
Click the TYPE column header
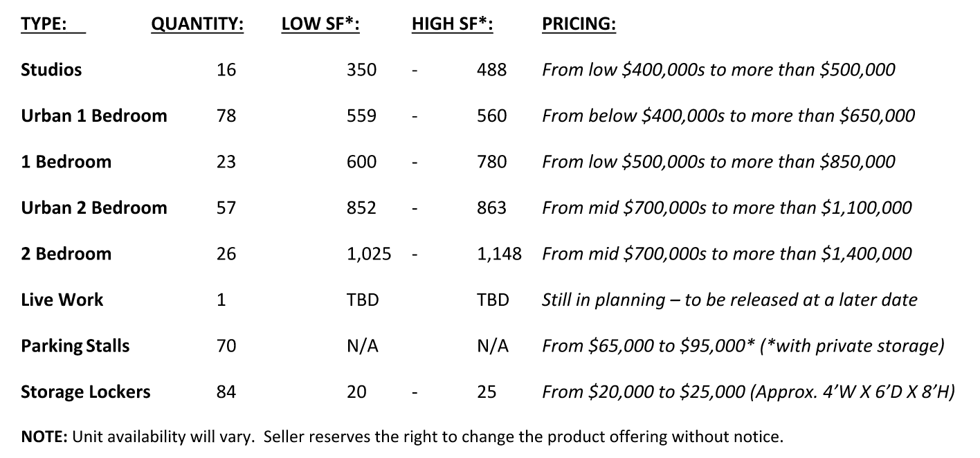[x=44, y=24]
